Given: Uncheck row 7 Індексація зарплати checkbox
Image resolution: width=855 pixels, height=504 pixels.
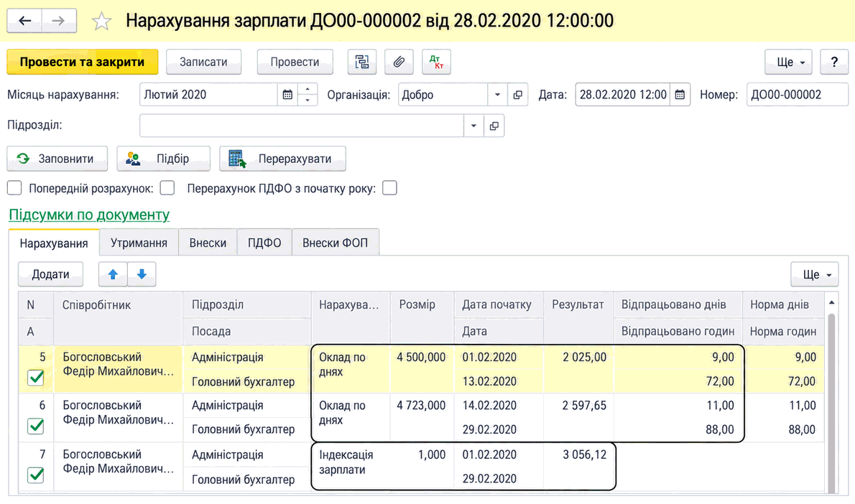Looking at the screenshot, I should [36, 475].
